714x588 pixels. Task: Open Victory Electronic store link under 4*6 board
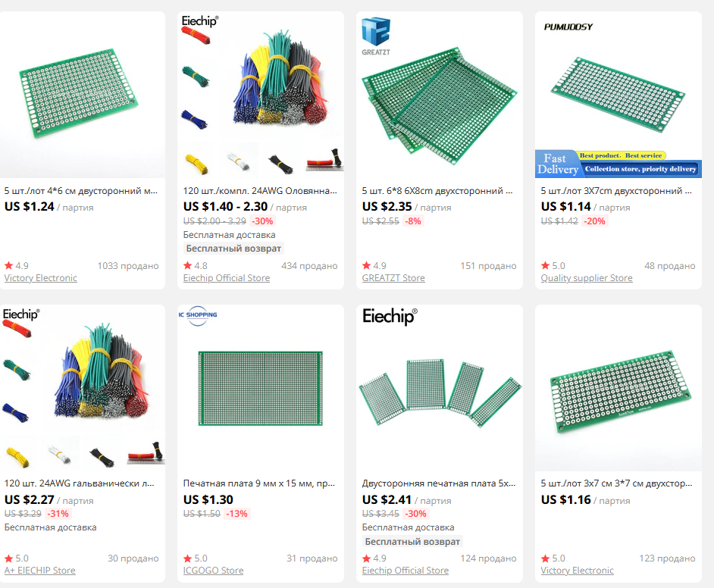(40, 277)
